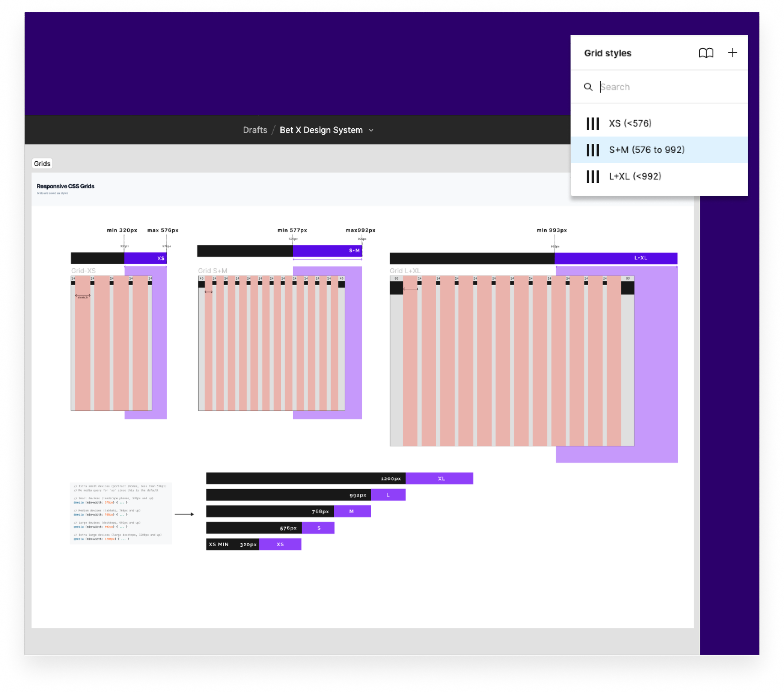Open the library book icon in Grid styles

[x=706, y=53]
